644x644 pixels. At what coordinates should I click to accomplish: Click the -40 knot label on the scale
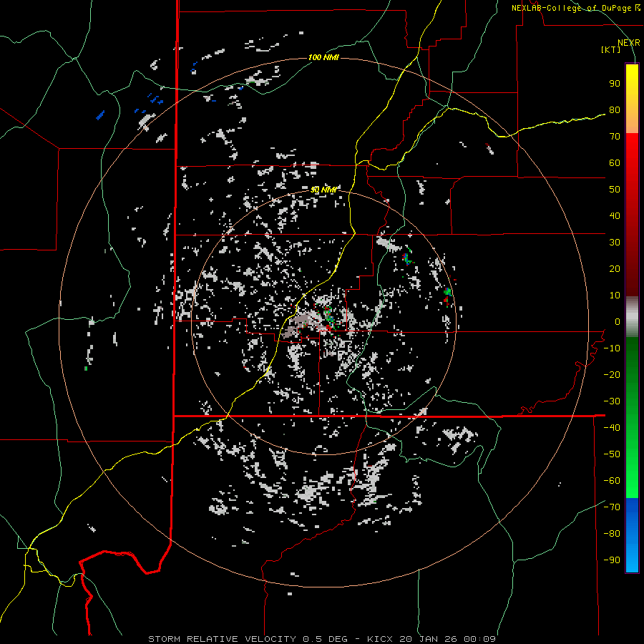pyautogui.click(x=612, y=428)
